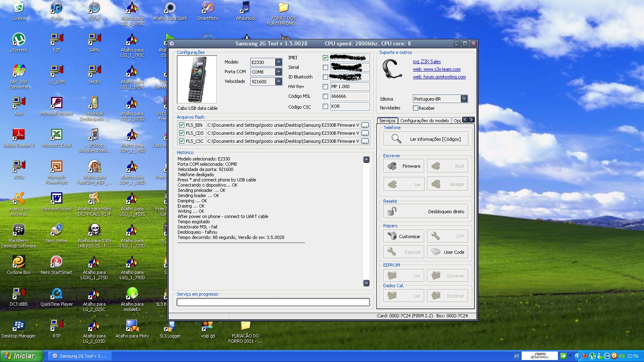Select Samsung 2G Tool taskbar button
The width and height of the screenshot is (644, 362).
click(80, 356)
